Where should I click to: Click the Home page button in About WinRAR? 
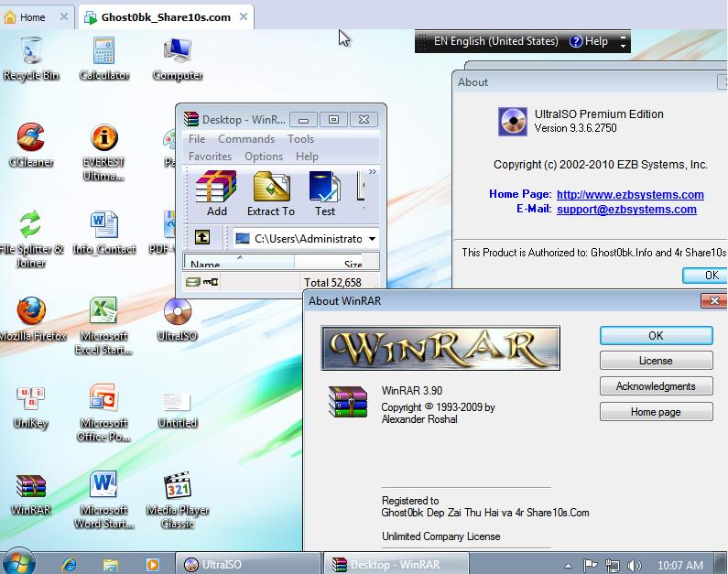click(656, 412)
